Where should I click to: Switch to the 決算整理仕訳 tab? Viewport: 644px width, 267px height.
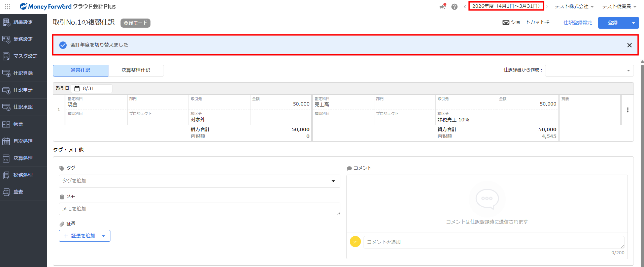(136, 70)
